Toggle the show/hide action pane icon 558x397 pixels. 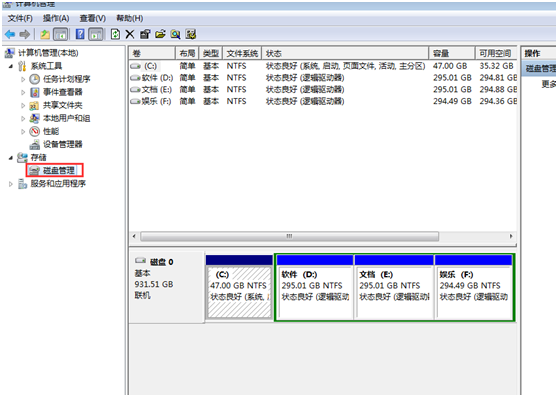coord(96,35)
